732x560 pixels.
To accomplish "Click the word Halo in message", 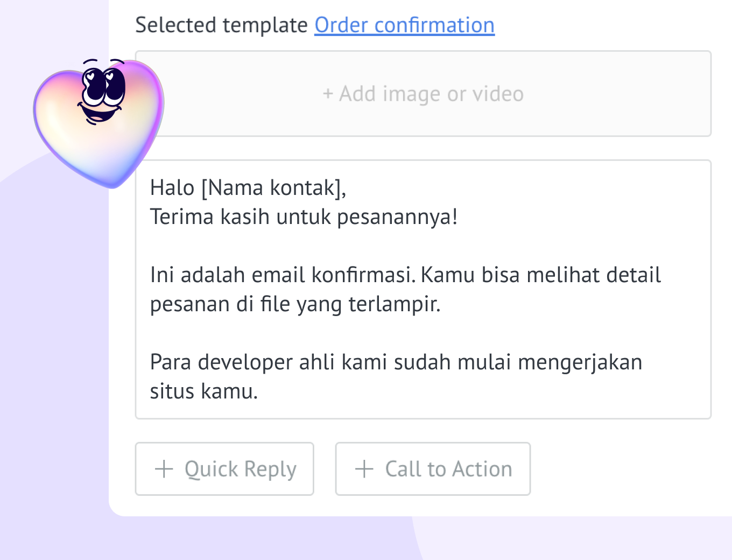I will tap(172, 188).
